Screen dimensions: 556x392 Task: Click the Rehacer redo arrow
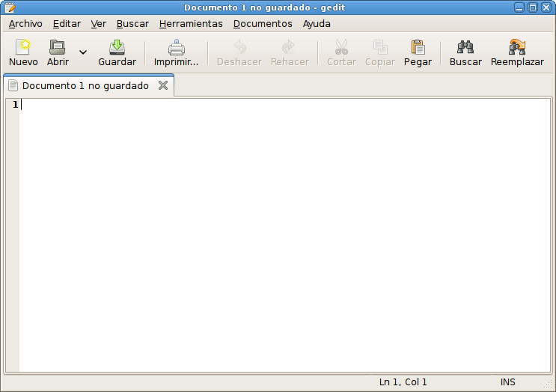click(290, 52)
